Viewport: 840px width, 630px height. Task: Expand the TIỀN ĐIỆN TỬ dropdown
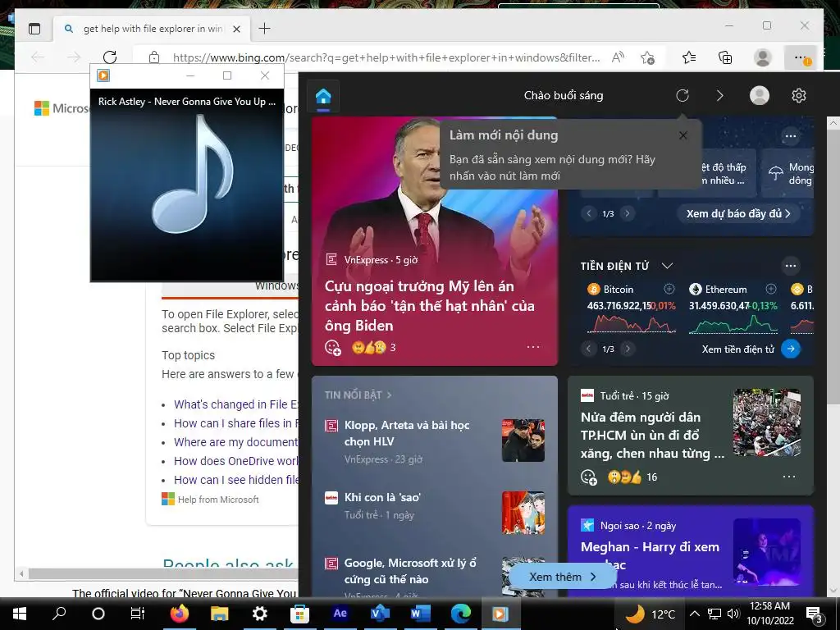(667, 266)
